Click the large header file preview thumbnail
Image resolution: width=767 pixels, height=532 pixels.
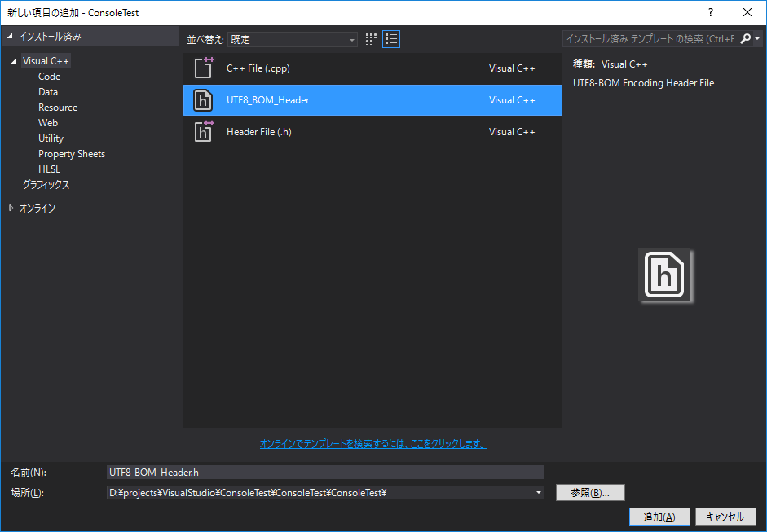tap(665, 277)
